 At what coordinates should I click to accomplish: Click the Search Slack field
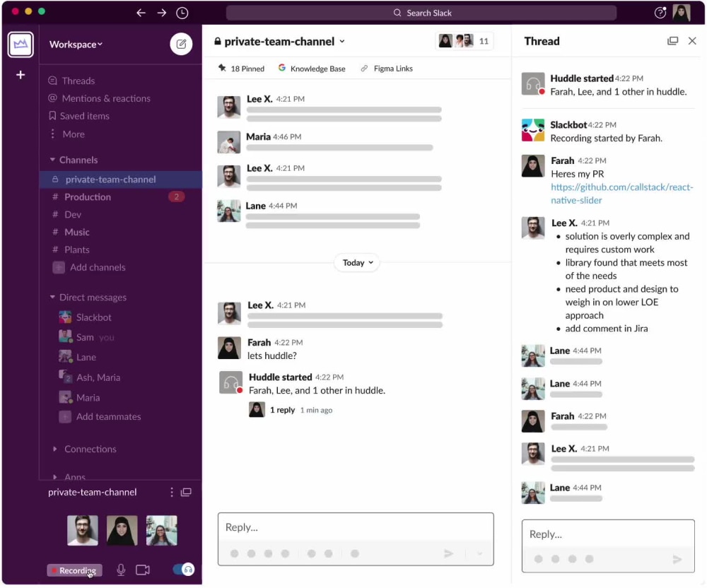coord(421,13)
